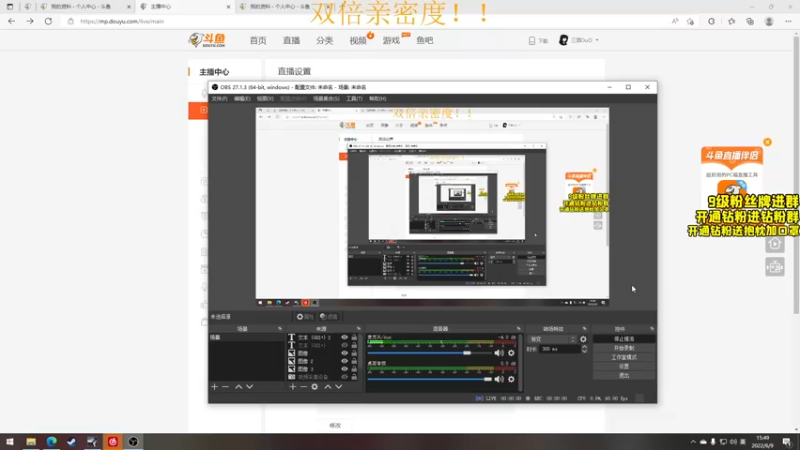Add a new scene with plus icon in Scenes panel
Image resolution: width=800 pixels, height=450 pixels.
(x=214, y=387)
